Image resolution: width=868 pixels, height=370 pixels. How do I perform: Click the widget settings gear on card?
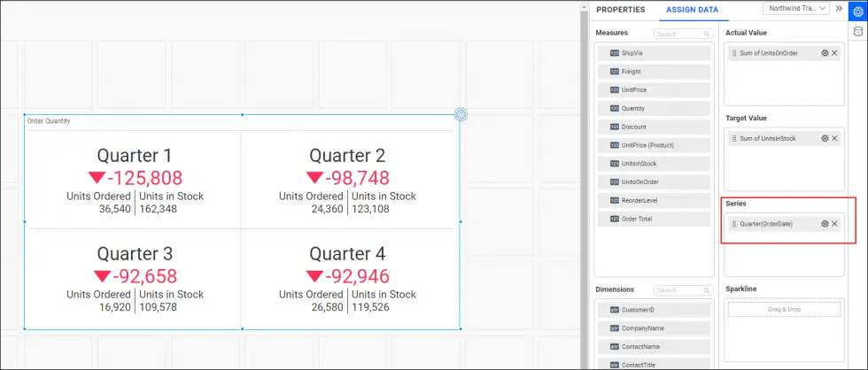pos(461,114)
